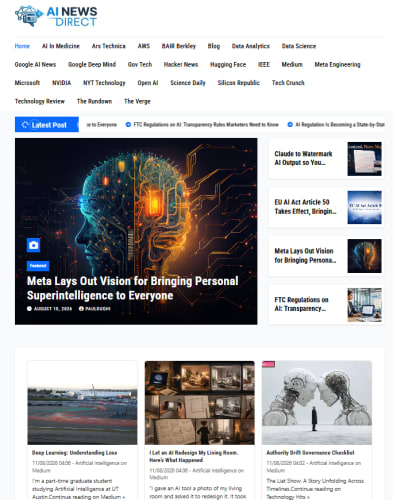Open Meta Engineering category
The width and height of the screenshot is (393, 500).
pyautogui.click(x=337, y=64)
